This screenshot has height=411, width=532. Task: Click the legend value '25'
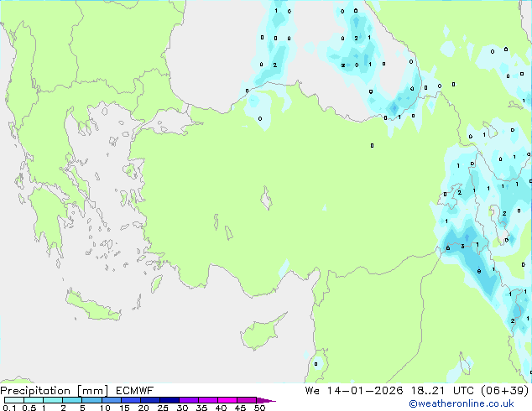point(163,408)
